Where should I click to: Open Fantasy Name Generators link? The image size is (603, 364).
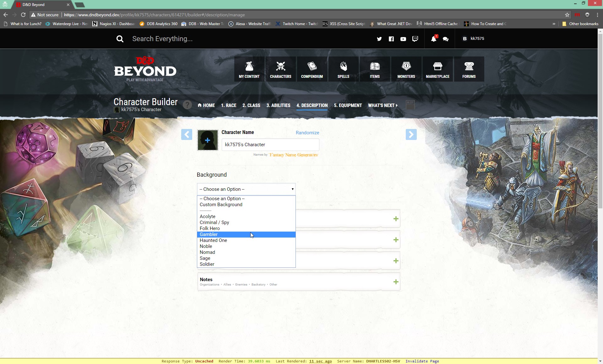[x=293, y=155]
